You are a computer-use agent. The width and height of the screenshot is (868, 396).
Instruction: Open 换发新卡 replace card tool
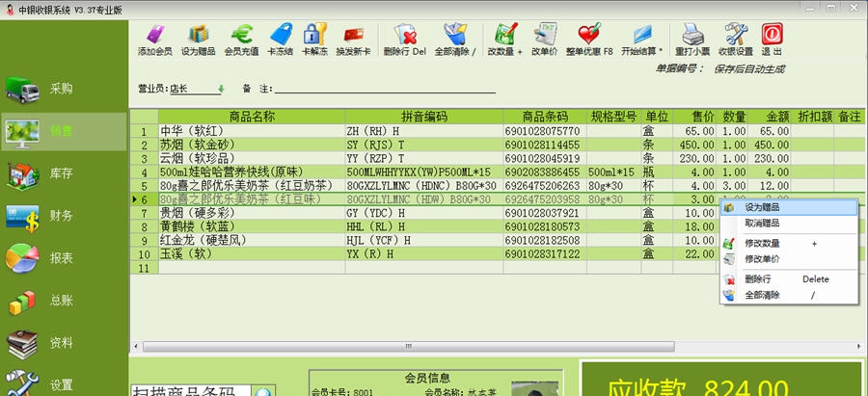pyautogui.click(x=353, y=39)
